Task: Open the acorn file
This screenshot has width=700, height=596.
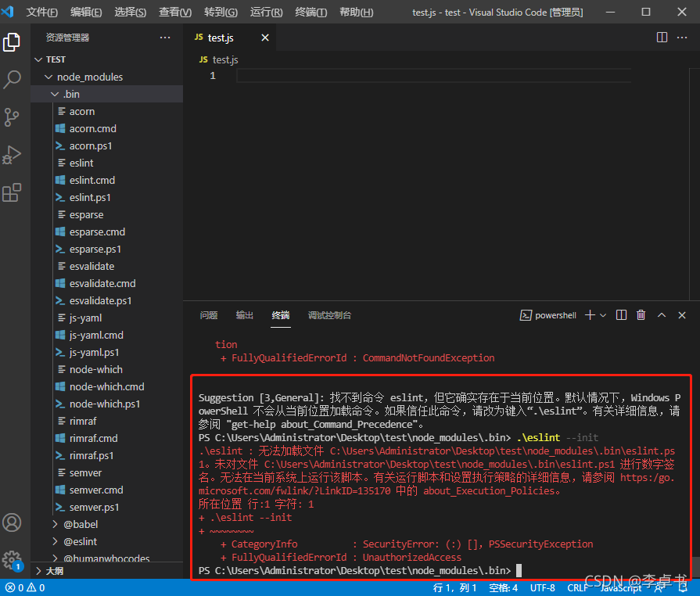Action: point(107,111)
